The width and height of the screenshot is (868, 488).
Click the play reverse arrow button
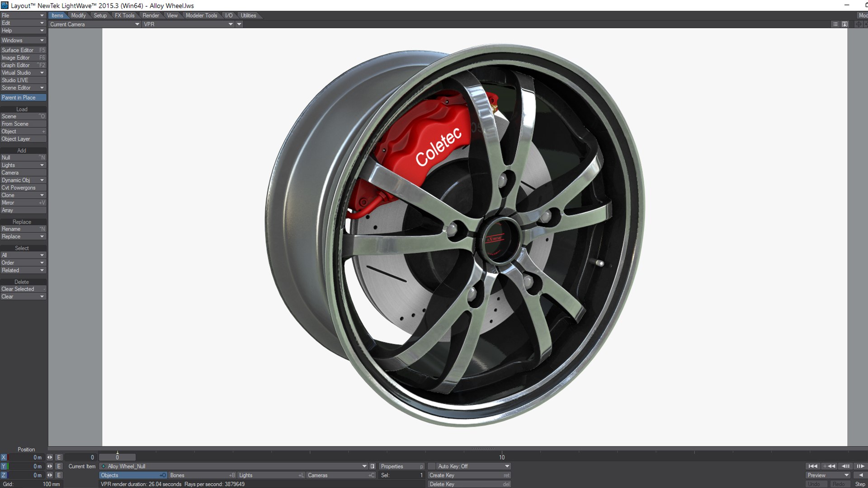click(860, 475)
